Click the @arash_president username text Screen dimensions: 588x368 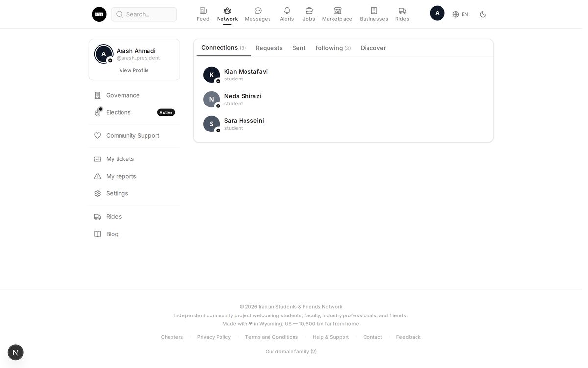(x=138, y=58)
